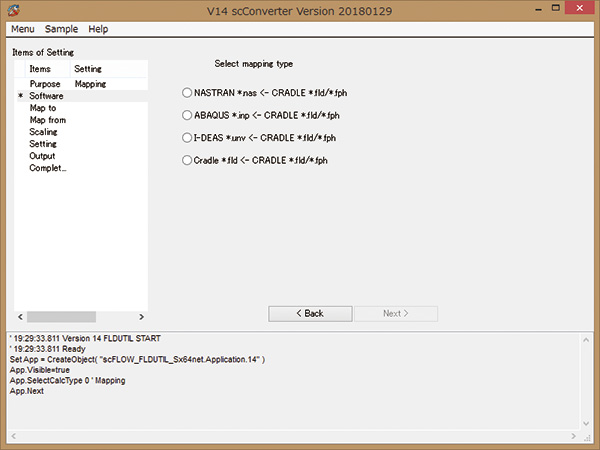This screenshot has height=450, width=600.
Task: Click the log pane scroll up arrow
Action: (x=586, y=340)
